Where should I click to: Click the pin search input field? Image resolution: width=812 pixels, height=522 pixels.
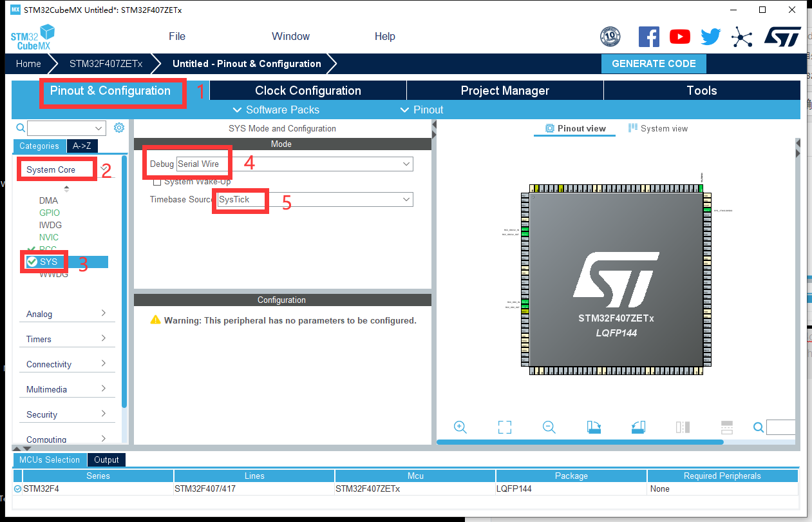(780, 427)
